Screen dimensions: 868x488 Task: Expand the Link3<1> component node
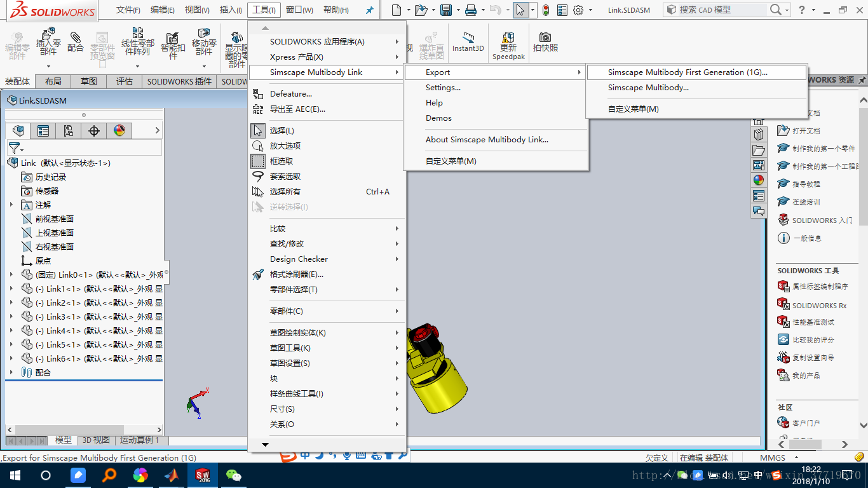point(11,316)
